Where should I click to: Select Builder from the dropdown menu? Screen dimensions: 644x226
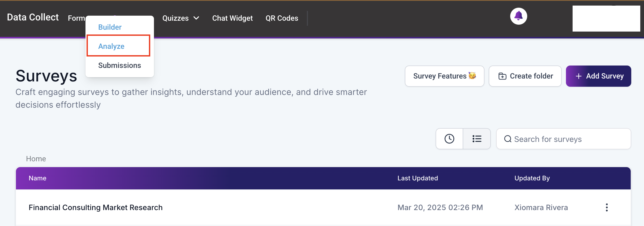click(110, 27)
